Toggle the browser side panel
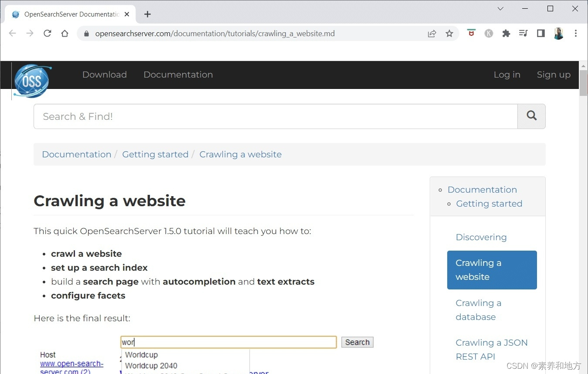This screenshot has height=374, width=588. pos(541,34)
